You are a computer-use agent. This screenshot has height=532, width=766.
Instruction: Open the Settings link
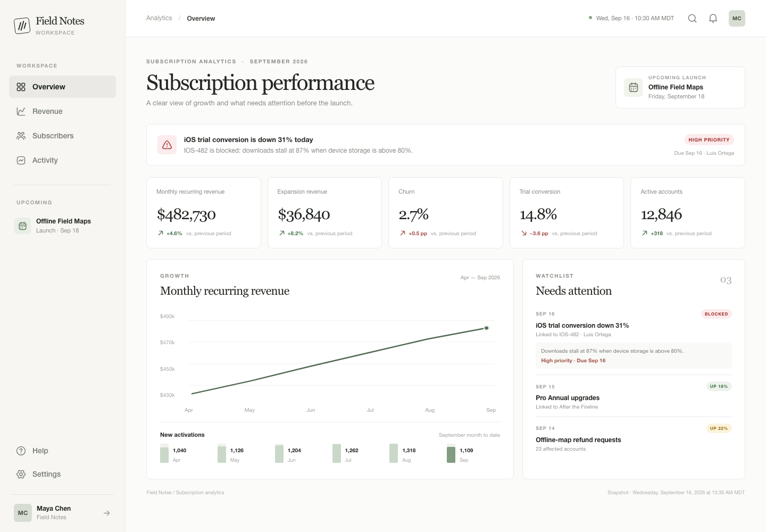coord(62,474)
